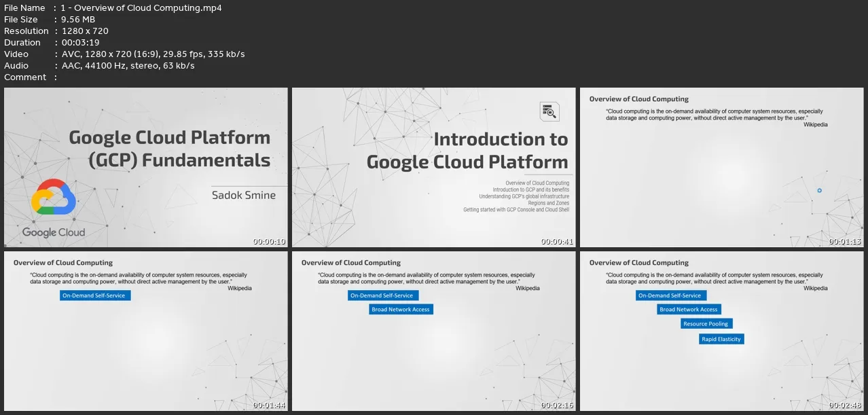This screenshot has width=868, height=415.
Task: Click the 'Overview of Cloud Computing' heading in the 00:02:48 frame
Action: [639, 263]
